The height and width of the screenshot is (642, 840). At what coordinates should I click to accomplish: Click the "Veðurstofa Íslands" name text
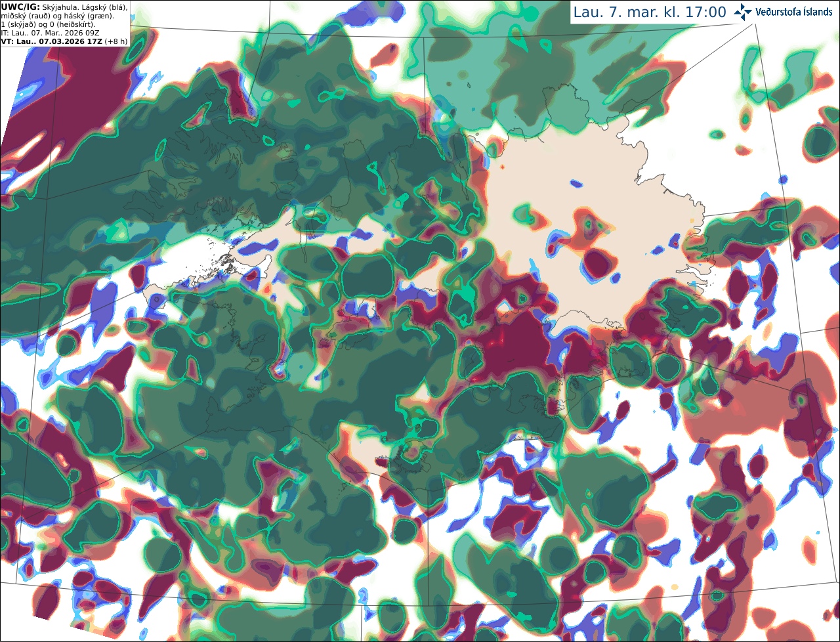tap(794, 12)
